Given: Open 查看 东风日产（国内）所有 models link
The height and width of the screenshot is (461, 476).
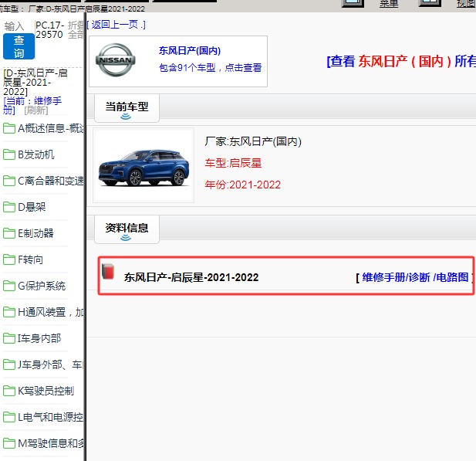Looking at the screenshot, I should [401, 61].
